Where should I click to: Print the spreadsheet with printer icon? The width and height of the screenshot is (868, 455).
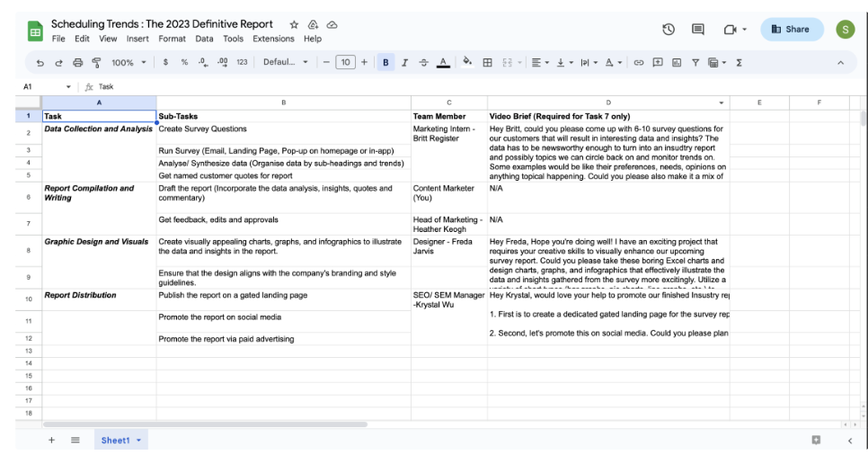pyautogui.click(x=77, y=63)
